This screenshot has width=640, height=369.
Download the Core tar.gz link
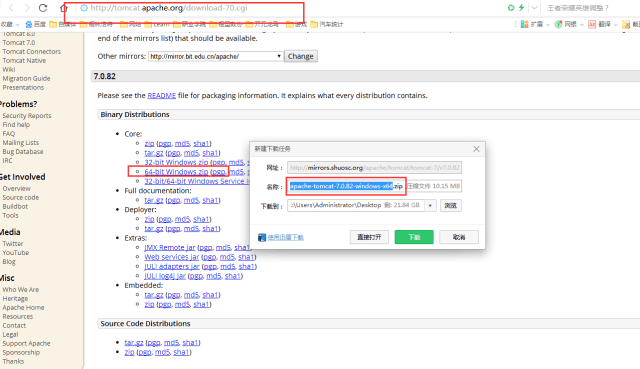[x=154, y=153]
